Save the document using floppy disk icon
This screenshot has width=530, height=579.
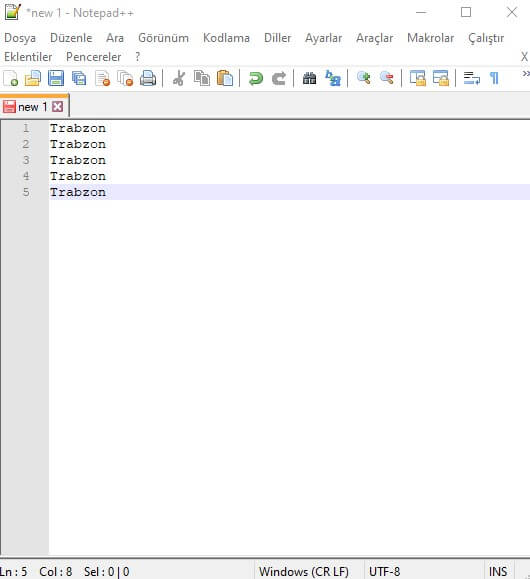click(x=56, y=79)
